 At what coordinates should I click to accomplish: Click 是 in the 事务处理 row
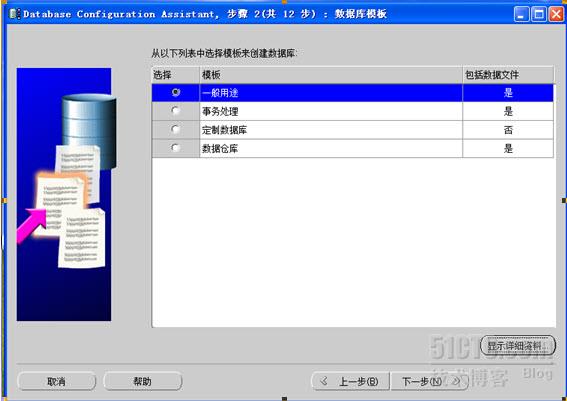tap(508, 111)
